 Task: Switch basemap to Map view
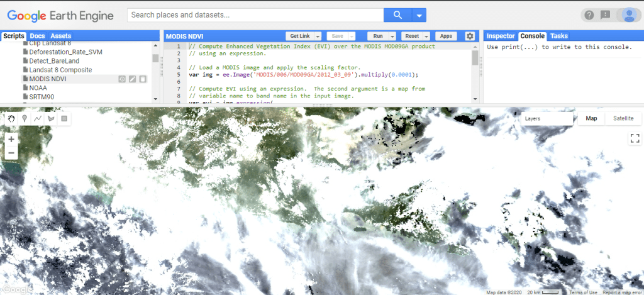(x=591, y=118)
